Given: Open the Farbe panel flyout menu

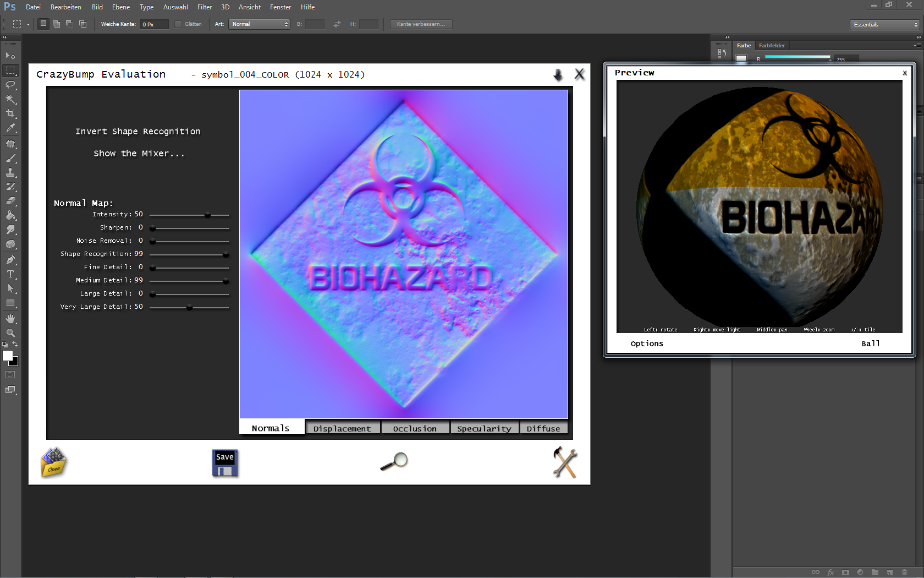Looking at the screenshot, I should tap(917, 46).
